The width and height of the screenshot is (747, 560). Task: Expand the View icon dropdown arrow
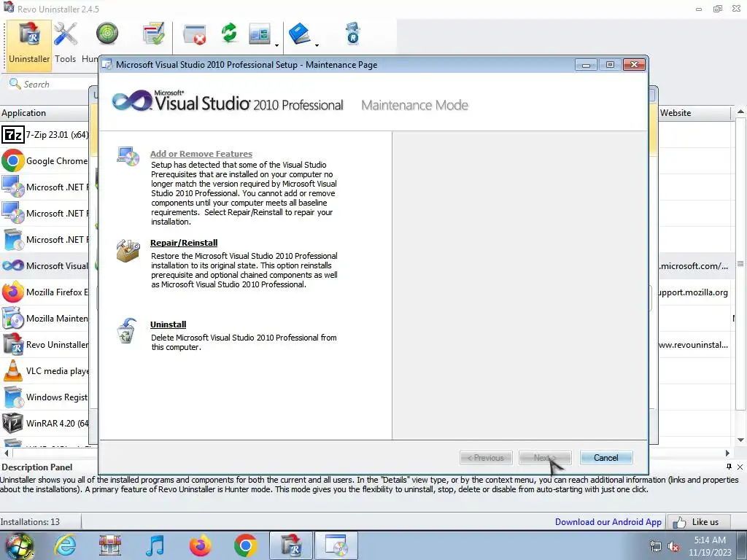(x=276, y=46)
